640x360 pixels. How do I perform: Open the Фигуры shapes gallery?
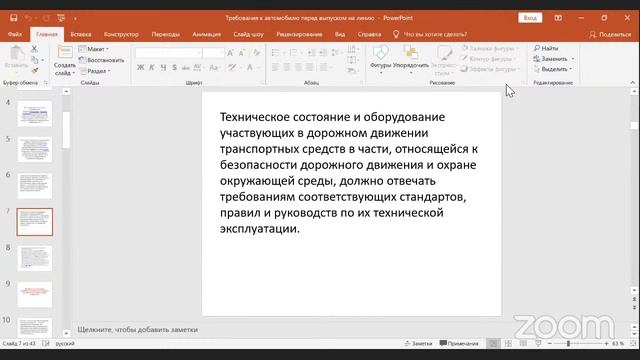click(x=380, y=59)
